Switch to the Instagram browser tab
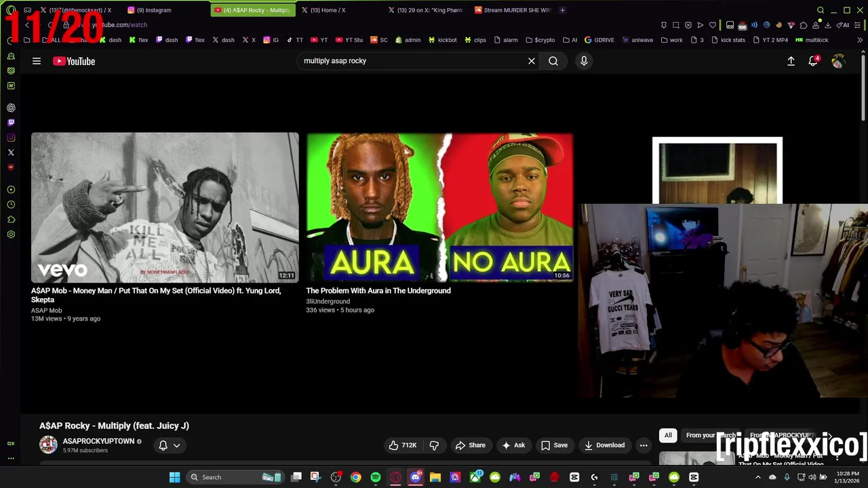The image size is (868, 488). tap(165, 10)
